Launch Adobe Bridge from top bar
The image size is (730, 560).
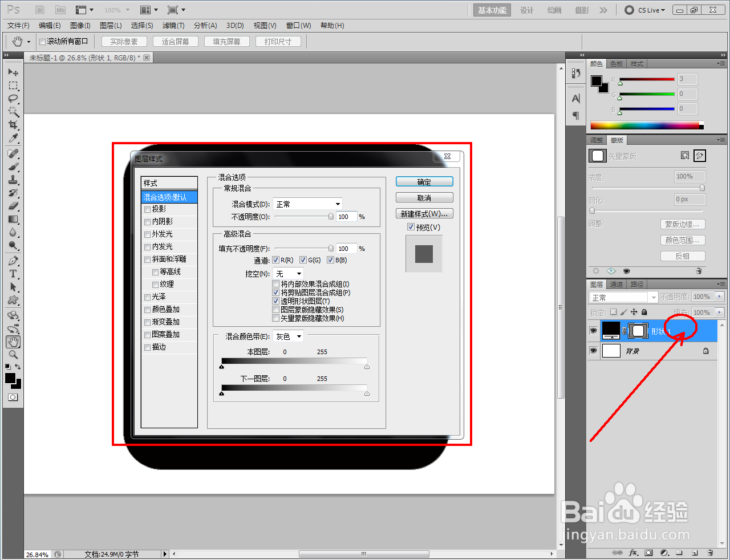[40, 10]
